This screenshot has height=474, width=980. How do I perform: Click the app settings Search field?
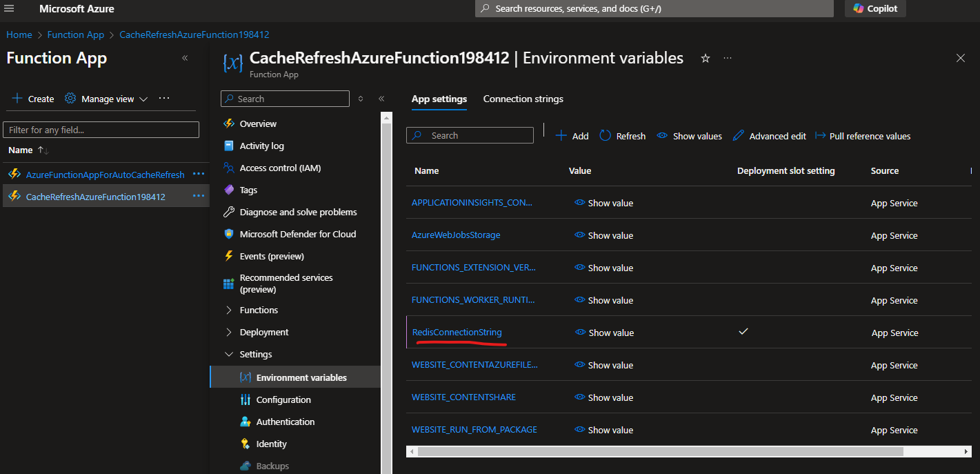pos(470,135)
